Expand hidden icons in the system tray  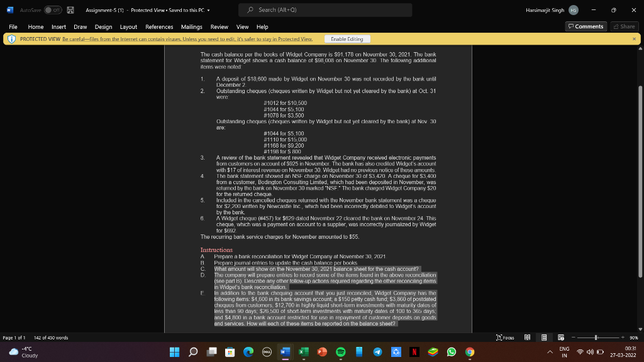pos(549,352)
